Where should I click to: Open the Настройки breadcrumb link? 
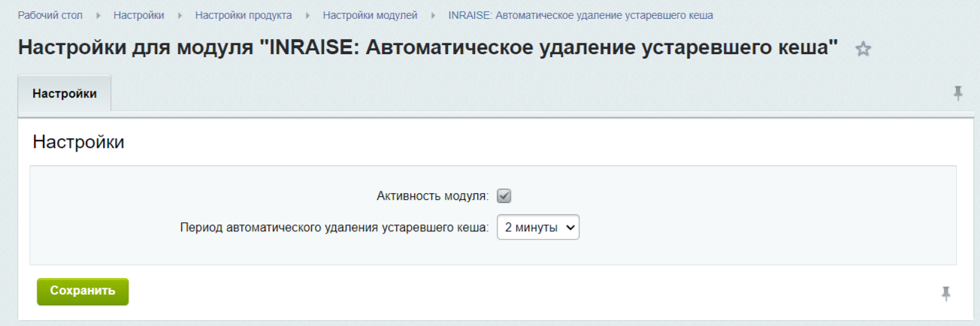point(138,15)
